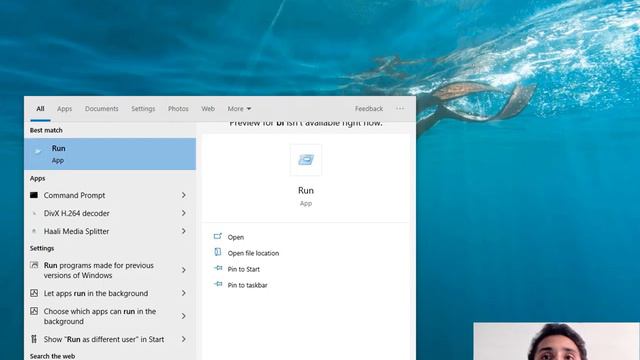Click the Pin to Start pin icon
640x360 pixels.
point(218,268)
